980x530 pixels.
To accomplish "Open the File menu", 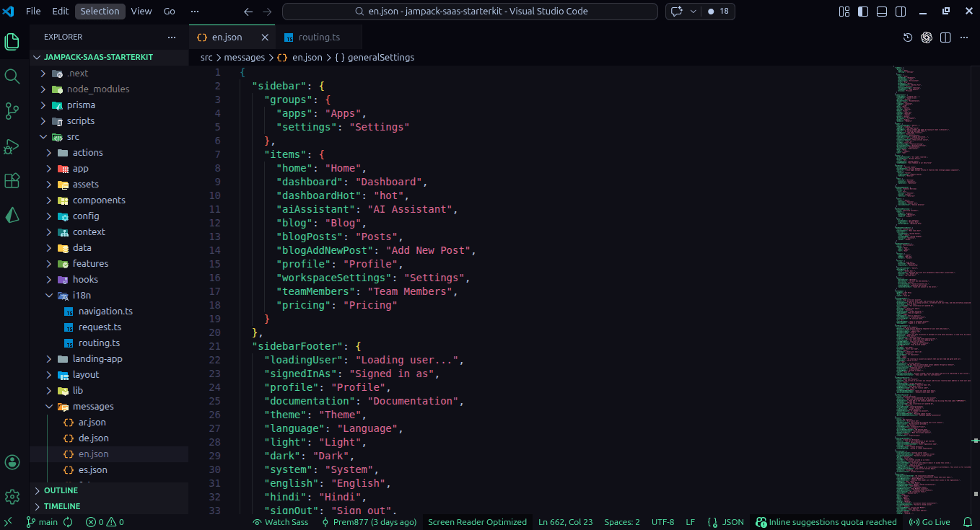I will pos(33,12).
